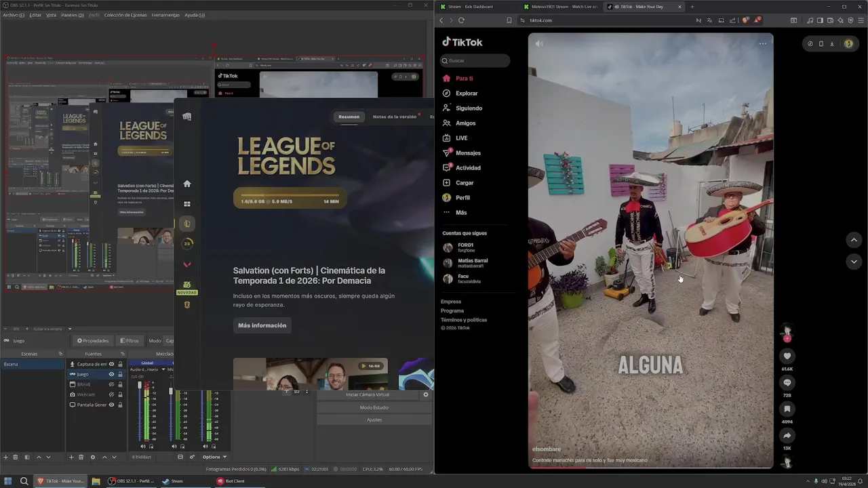This screenshot has height=488, width=868.
Task: Open Amigos in TikTok sidebar
Action: (x=465, y=123)
